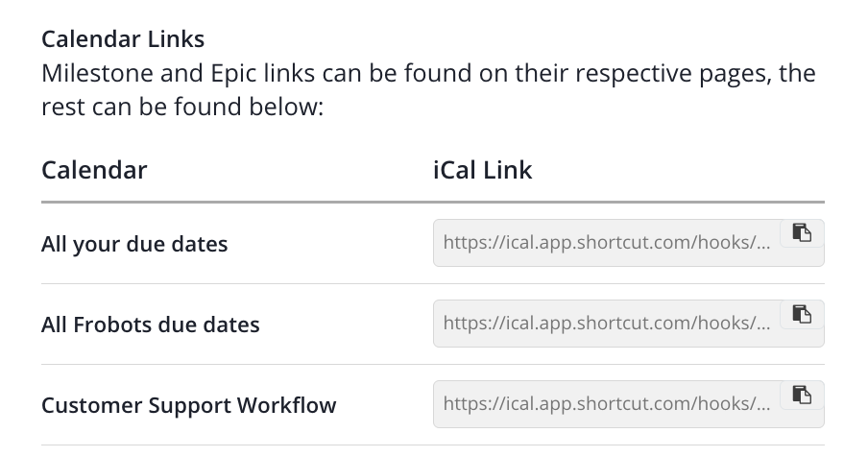Viewport: 868px width, 457px height.
Task: Select the All your due dates row label
Action: 134,244
